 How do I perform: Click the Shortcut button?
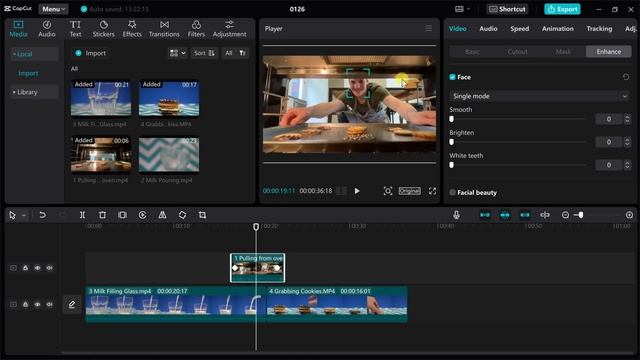(507, 9)
